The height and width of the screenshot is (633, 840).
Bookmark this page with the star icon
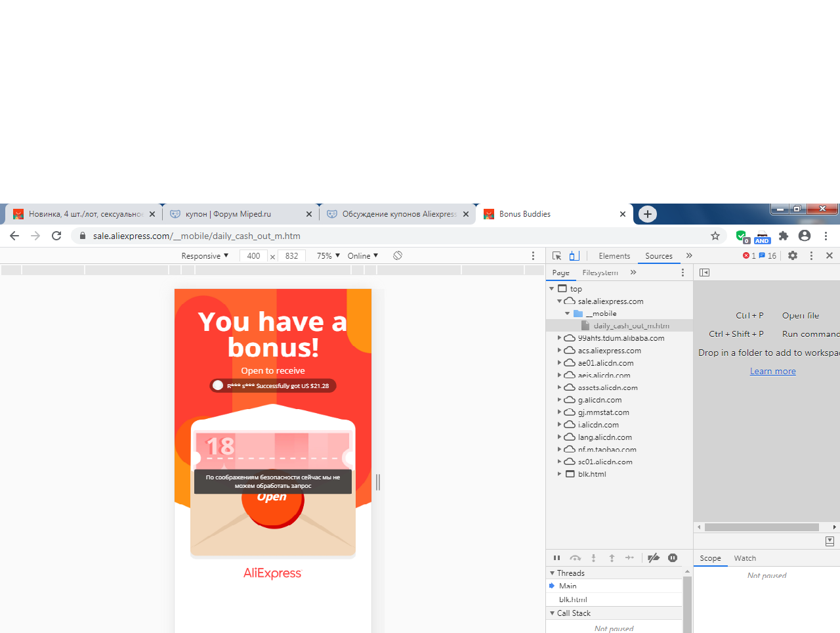pyautogui.click(x=715, y=236)
